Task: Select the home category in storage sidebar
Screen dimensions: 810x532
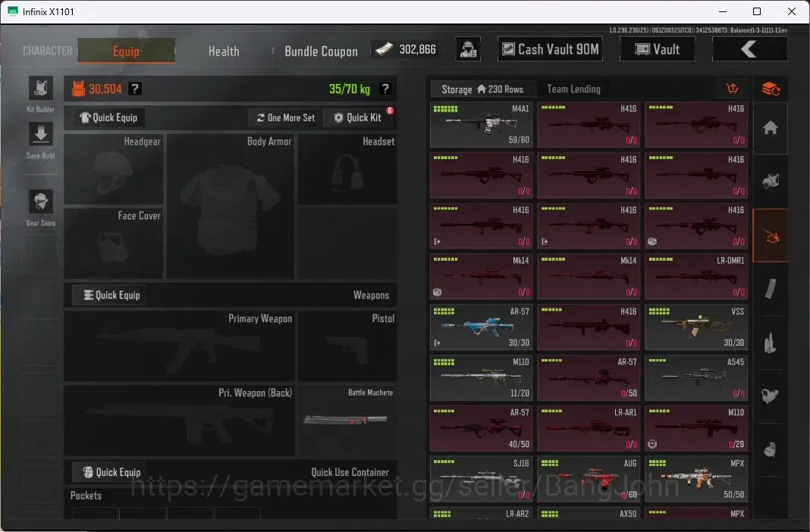Action: click(x=771, y=127)
